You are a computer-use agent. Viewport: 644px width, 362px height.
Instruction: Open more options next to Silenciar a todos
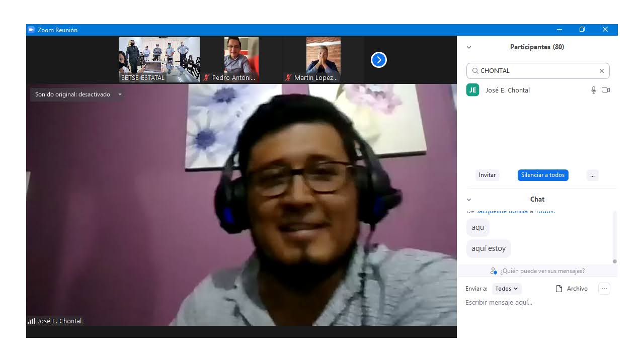coord(592,175)
